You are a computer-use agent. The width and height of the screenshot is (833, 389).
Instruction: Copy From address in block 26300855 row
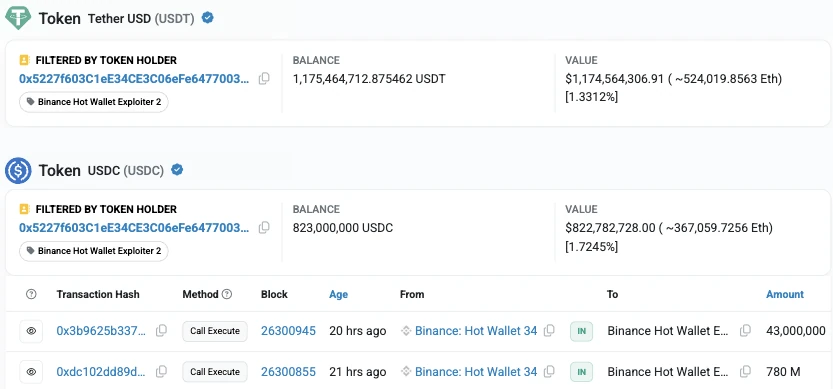tap(549, 371)
